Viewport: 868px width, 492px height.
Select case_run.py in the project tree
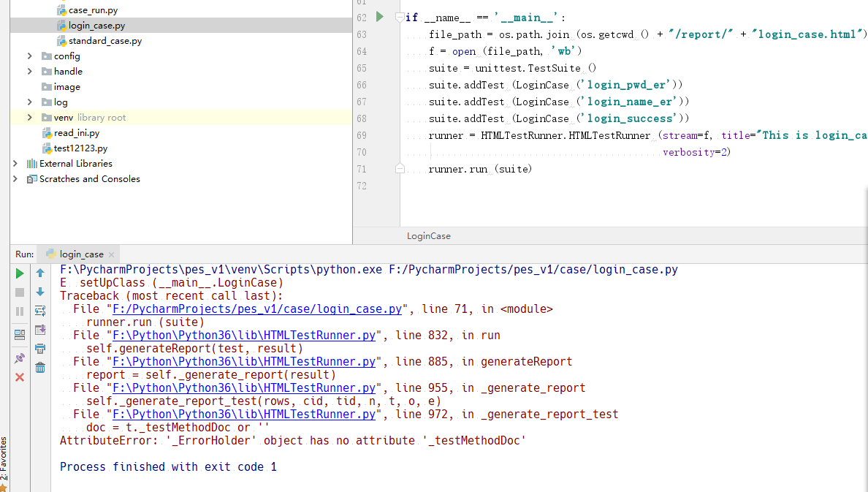coord(93,10)
